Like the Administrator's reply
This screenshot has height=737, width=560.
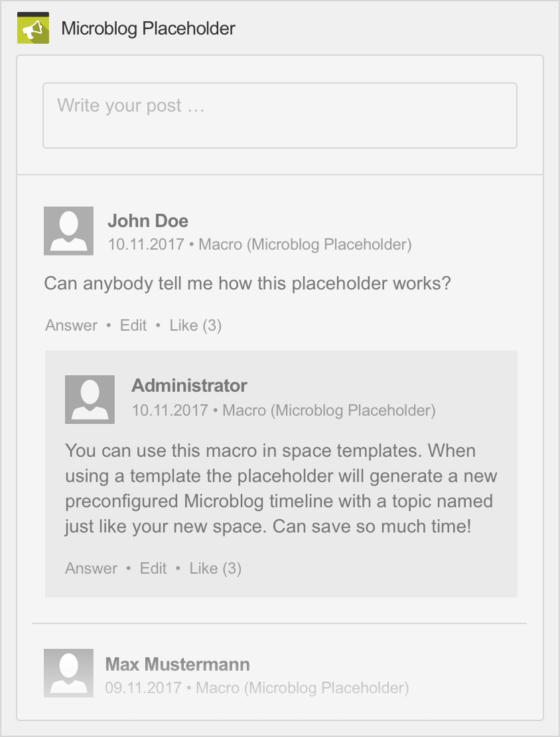pyautogui.click(x=215, y=568)
